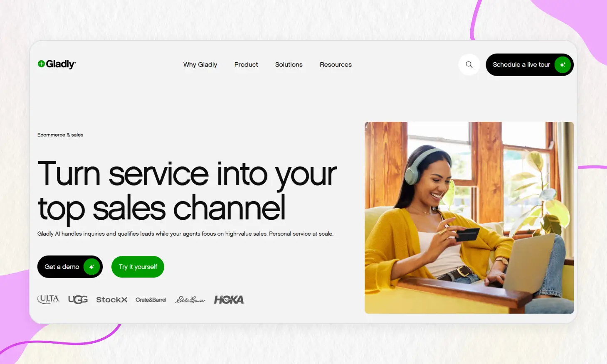
Task: Open the Why Gladly menu
Action: point(200,64)
